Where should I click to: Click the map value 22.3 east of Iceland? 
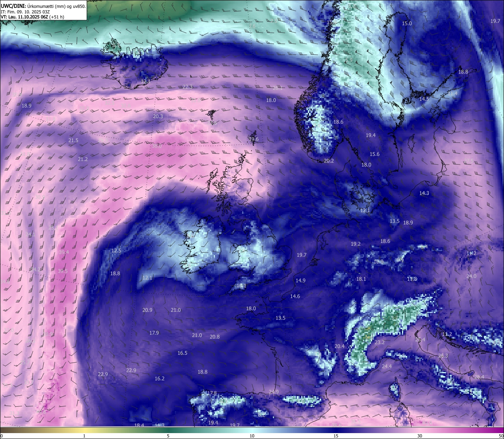pos(187,87)
